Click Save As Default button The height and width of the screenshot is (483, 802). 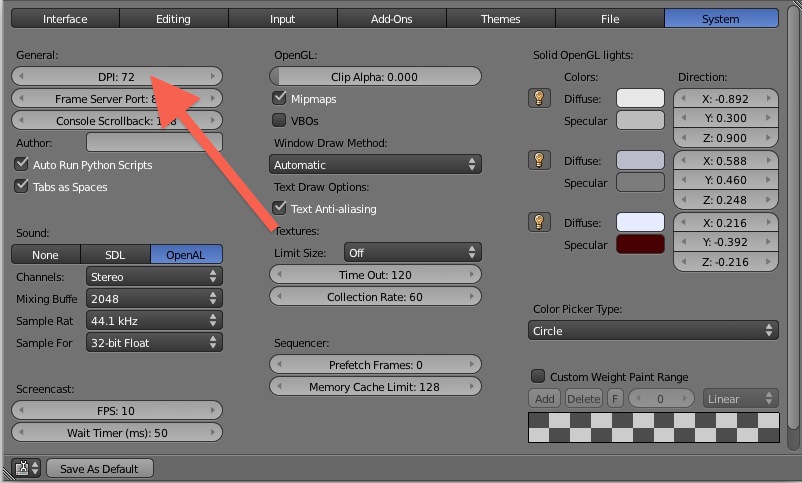[100, 468]
